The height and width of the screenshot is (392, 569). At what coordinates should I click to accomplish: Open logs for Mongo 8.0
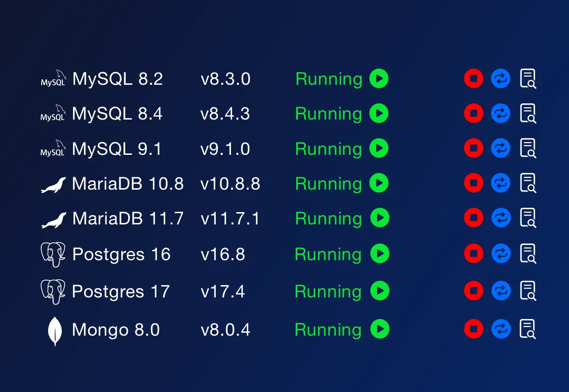tap(528, 329)
